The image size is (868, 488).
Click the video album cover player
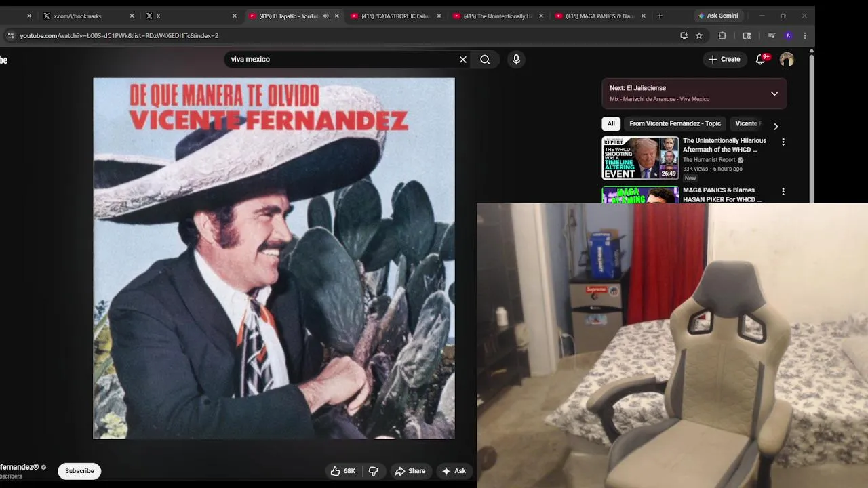[274, 258]
